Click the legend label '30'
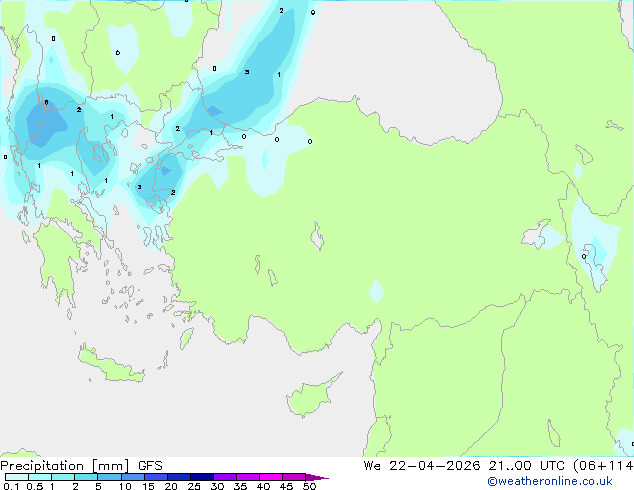 point(217,486)
